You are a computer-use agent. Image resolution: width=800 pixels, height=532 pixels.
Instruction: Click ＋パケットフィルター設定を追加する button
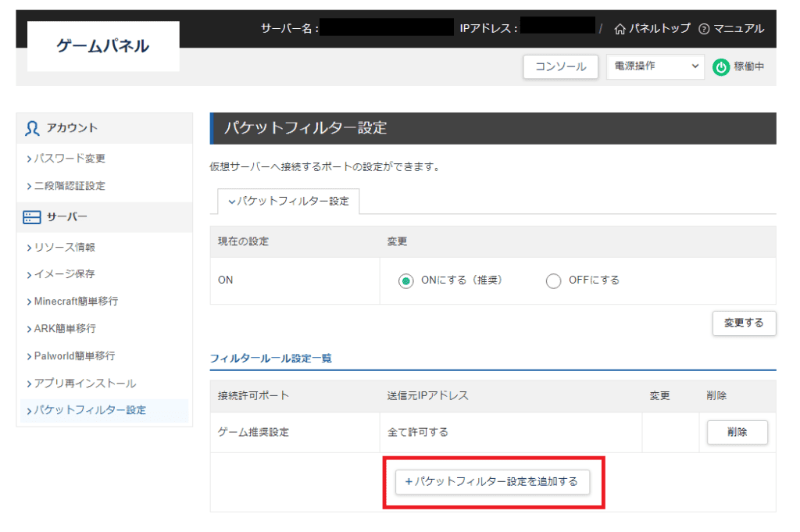492,481
